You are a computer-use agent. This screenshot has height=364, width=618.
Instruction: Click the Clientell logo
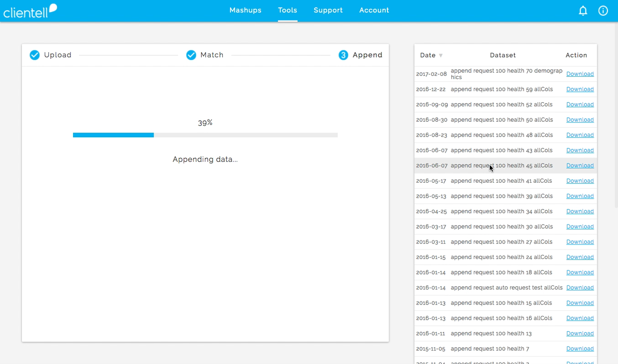[x=30, y=11]
